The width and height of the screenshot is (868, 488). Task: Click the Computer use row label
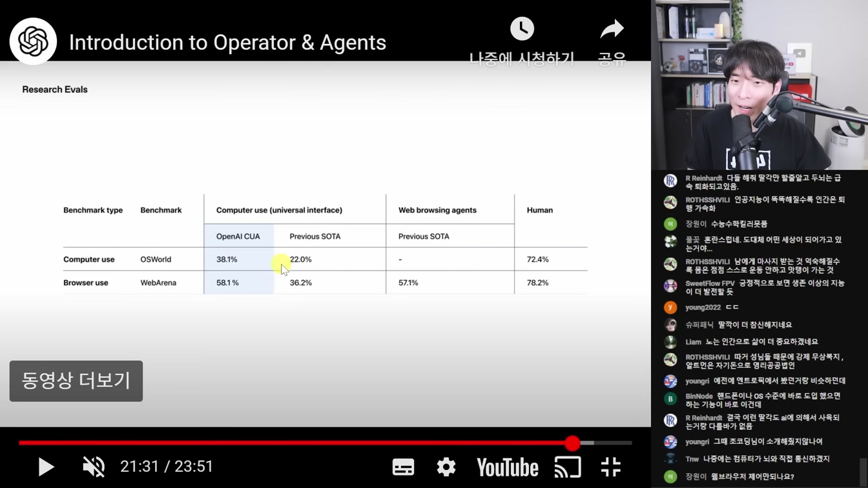coord(89,259)
